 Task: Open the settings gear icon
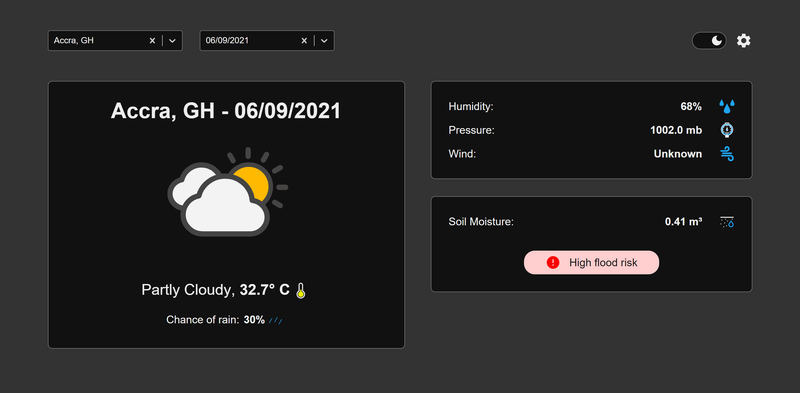click(743, 41)
